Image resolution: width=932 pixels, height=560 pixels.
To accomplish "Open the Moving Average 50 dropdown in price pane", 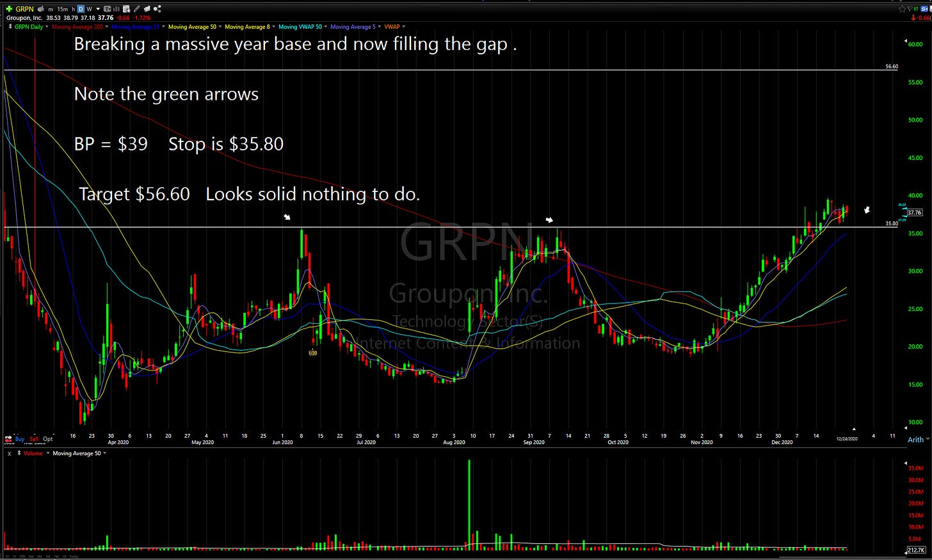I will tap(220, 27).
